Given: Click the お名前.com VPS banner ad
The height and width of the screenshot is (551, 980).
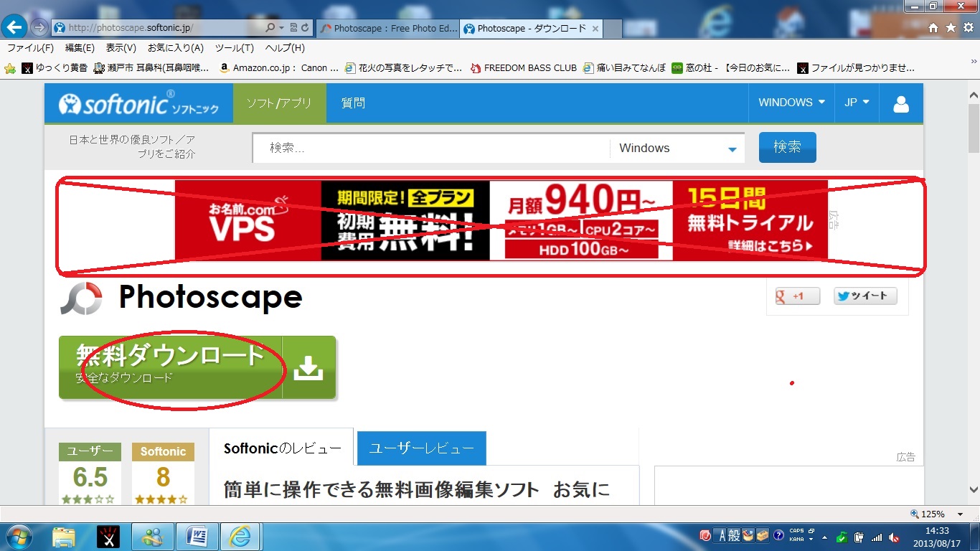Looking at the screenshot, I should coord(501,220).
